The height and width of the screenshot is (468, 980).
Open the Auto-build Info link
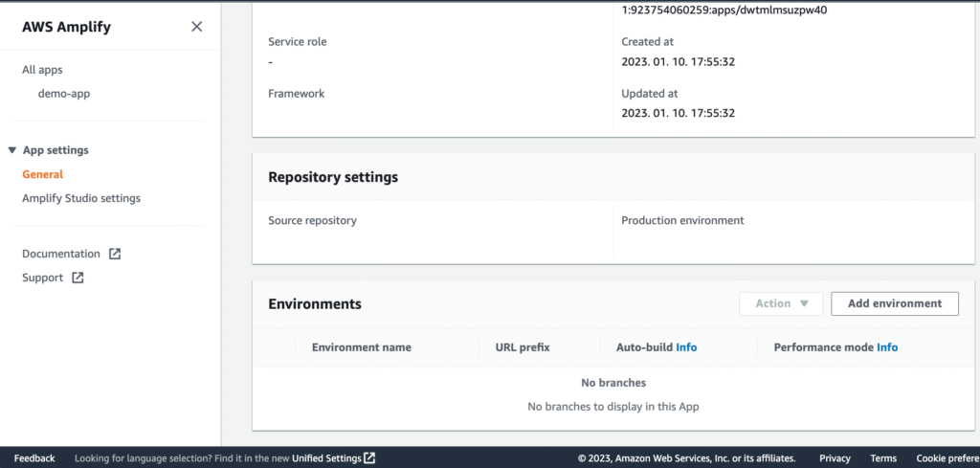686,347
